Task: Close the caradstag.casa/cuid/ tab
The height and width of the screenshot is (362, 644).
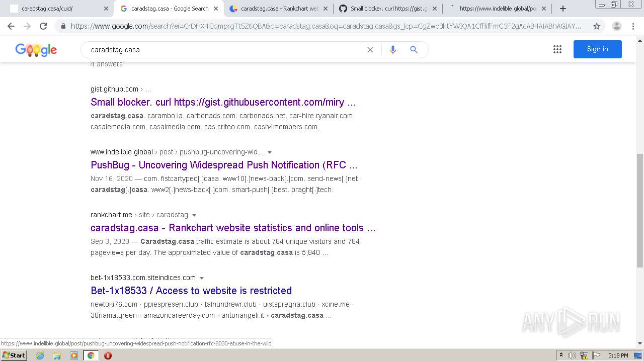Action: pyautogui.click(x=106, y=9)
